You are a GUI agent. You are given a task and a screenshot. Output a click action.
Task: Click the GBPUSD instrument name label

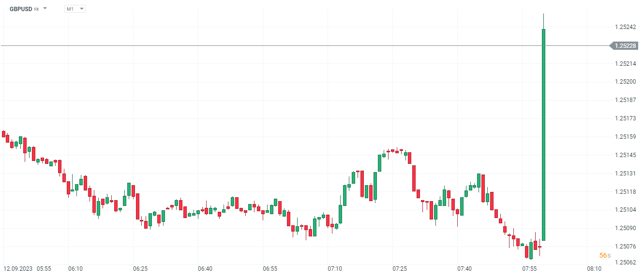click(20, 9)
